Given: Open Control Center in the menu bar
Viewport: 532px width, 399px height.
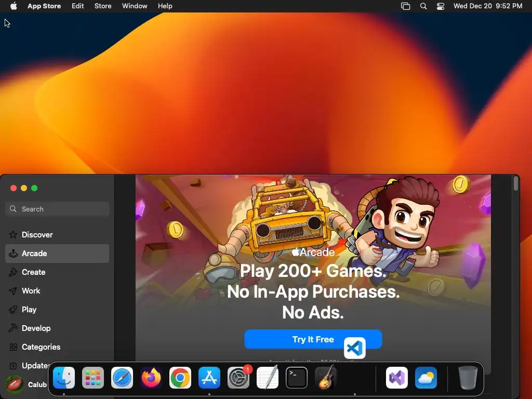Looking at the screenshot, I should pyautogui.click(x=441, y=6).
